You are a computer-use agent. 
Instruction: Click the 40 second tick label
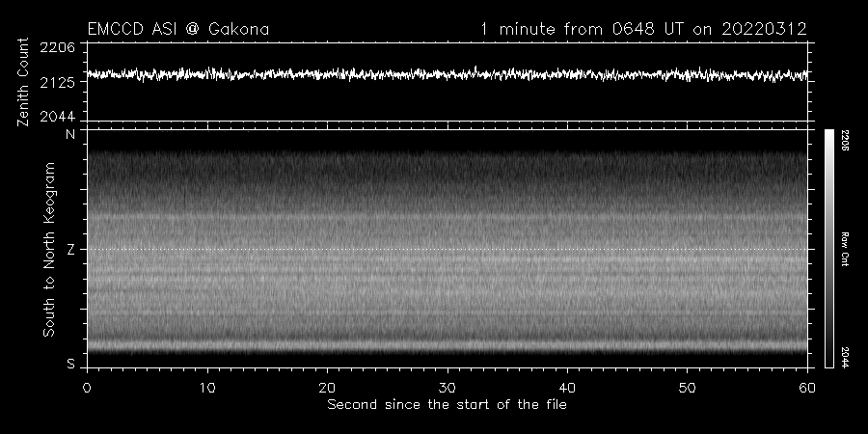[x=567, y=388]
